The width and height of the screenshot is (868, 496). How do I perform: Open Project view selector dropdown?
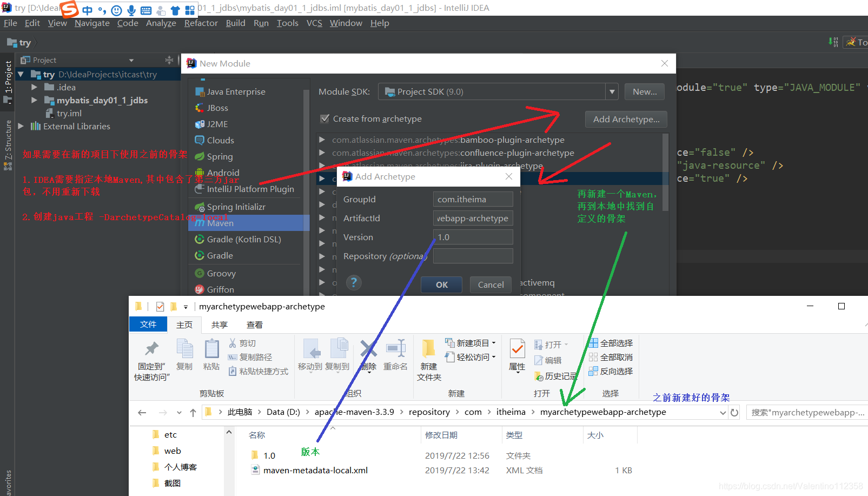[x=131, y=60]
